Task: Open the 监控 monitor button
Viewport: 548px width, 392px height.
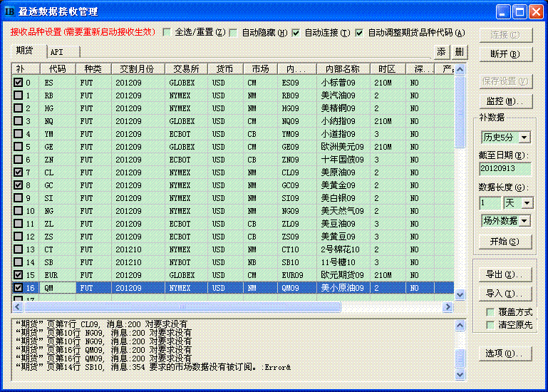Action: point(505,101)
